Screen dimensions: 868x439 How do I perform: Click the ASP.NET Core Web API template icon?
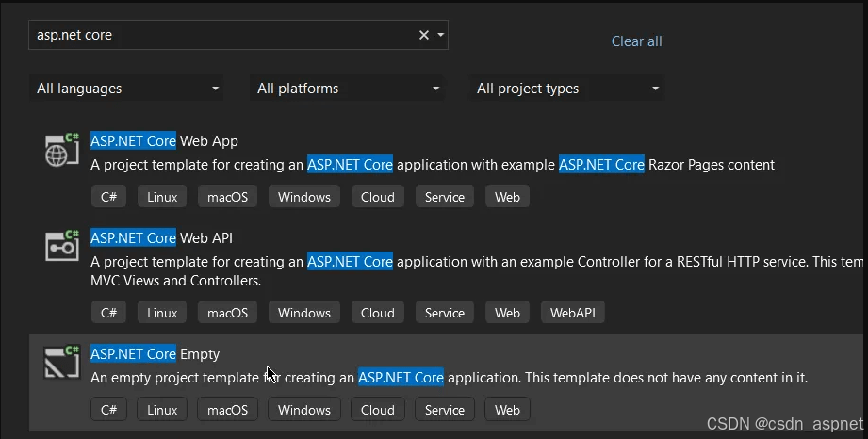click(x=62, y=245)
